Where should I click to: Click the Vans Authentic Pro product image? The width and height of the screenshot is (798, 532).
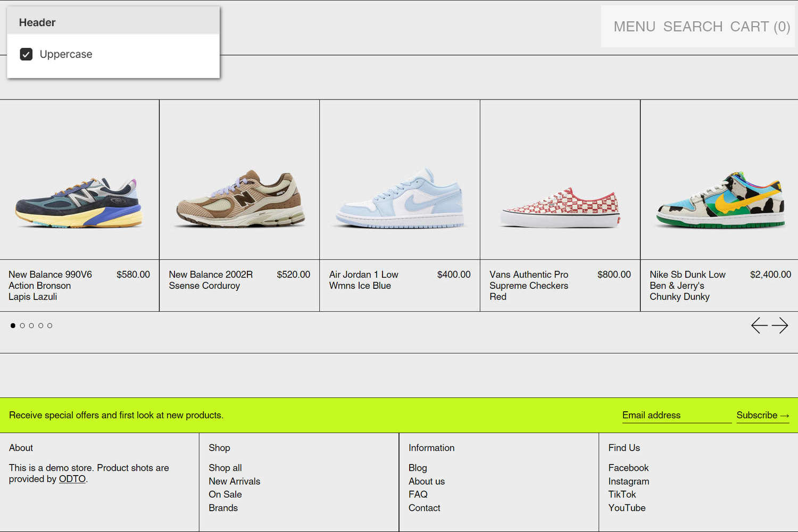(x=560, y=179)
